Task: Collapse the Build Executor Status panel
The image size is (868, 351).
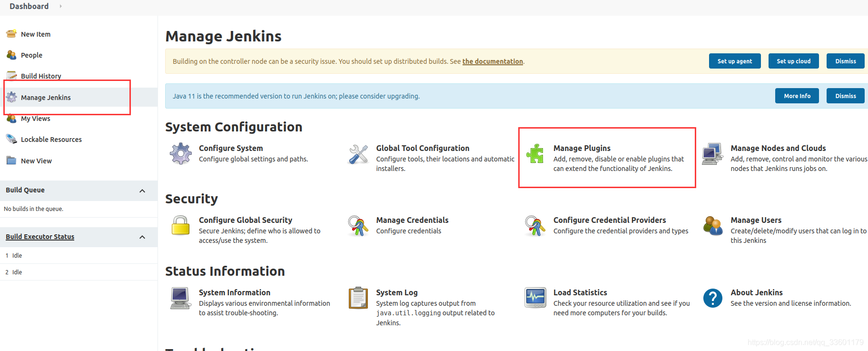Action: [x=142, y=237]
